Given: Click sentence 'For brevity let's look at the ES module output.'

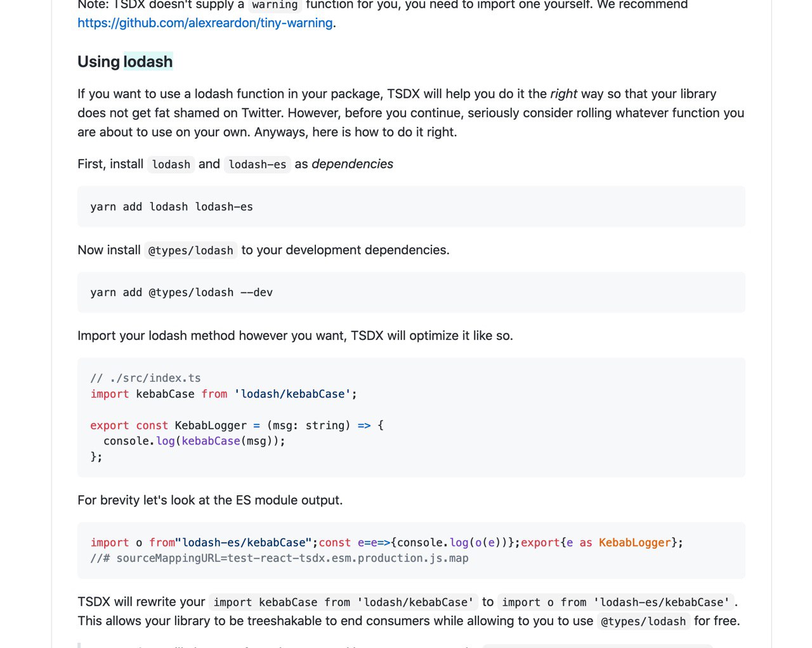Looking at the screenshot, I should 210,500.
